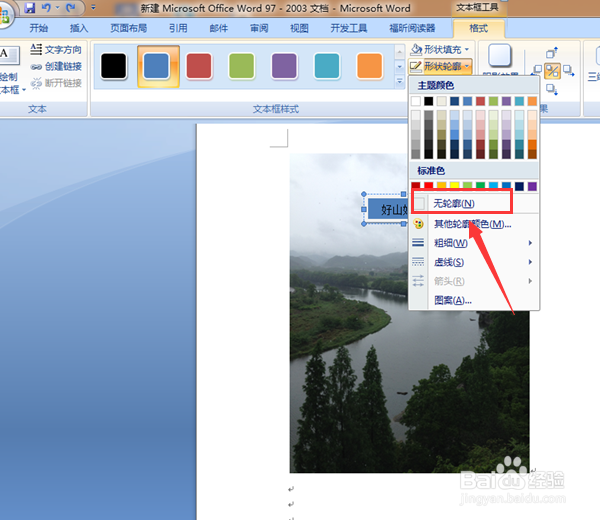Apply the purple text box style
The height and width of the screenshot is (520, 600).
pyautogui.click(x=284, y=67)
